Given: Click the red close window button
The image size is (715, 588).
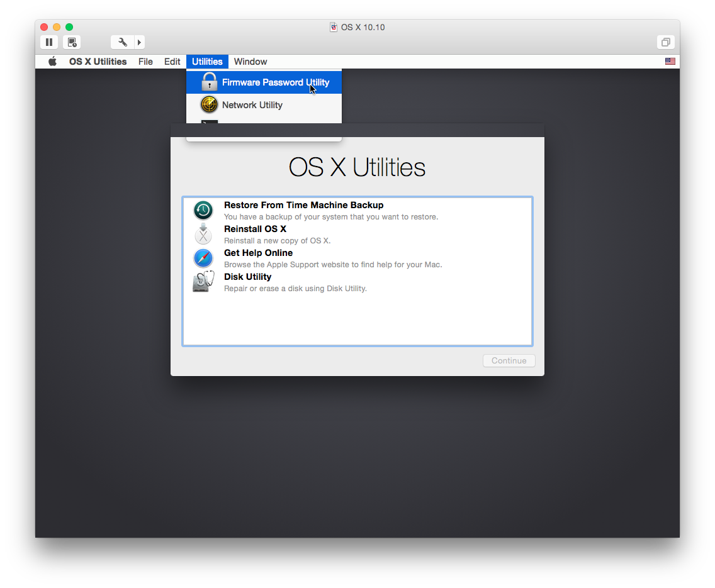Looking at the screenshot, I should point(44,27).
